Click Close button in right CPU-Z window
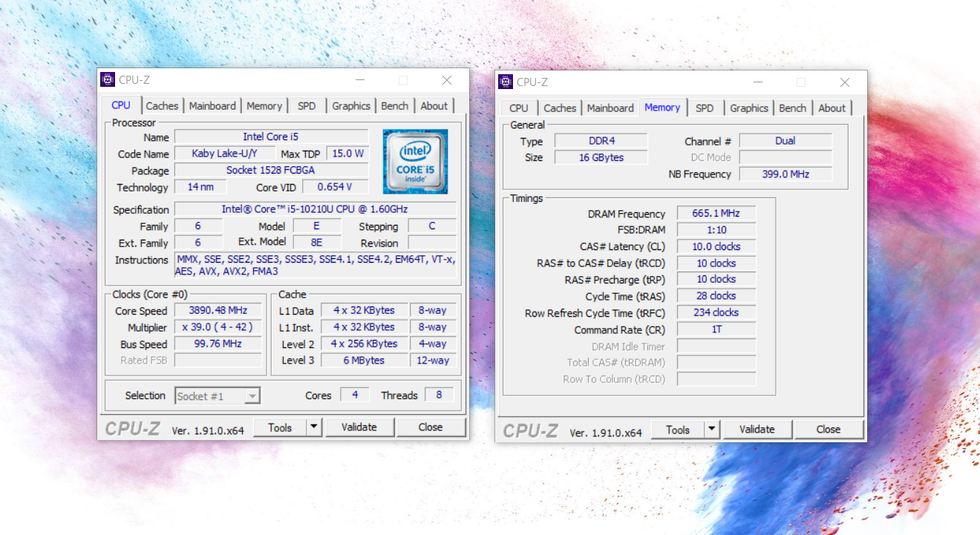Image resolution: width=980 pixels, height=535 pixels. [829, 430]
